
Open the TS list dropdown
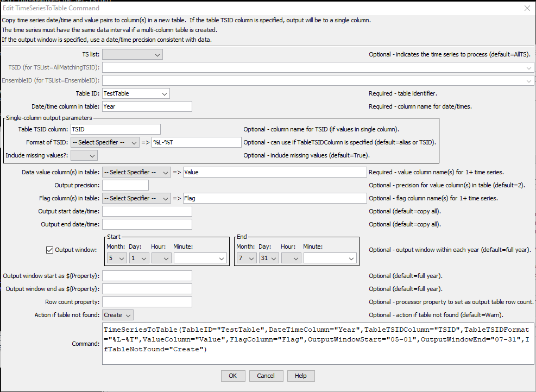[133, 54]
